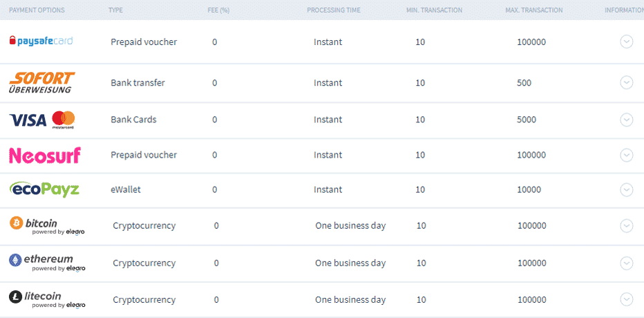644x318 pixels.
Task: Click min transaction 10 for Neosurf
Action: pyautogui.click(x=420, y=155)
